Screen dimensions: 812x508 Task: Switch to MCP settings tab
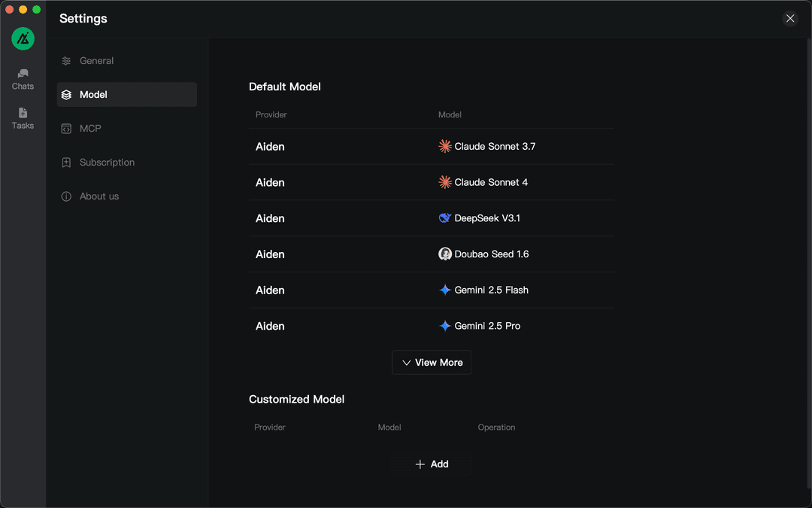(90, 129)
